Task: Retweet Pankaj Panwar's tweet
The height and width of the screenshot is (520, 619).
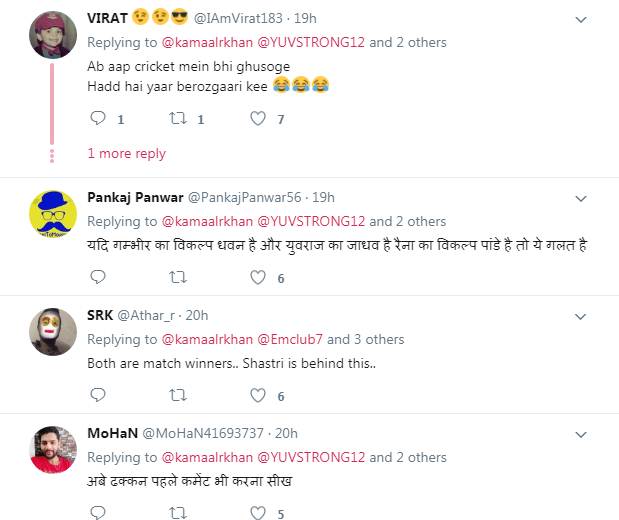Action: coord(177,278)
